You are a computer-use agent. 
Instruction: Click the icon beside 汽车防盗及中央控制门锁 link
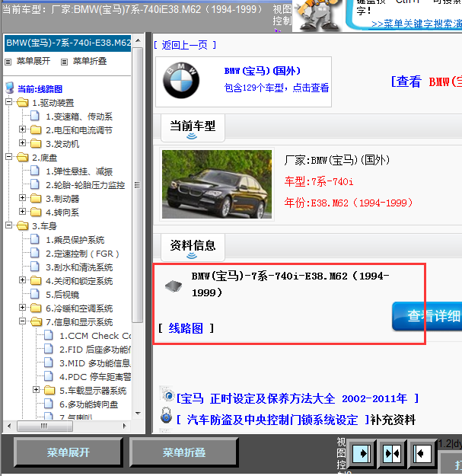pos(166,416)
